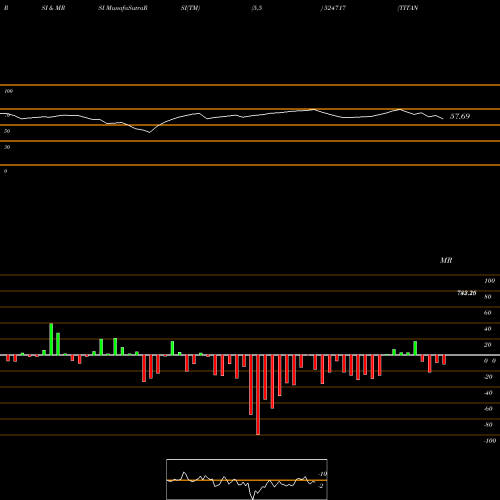Click the RSI panel's 30 axis label
Screen dimensions: 500x500
click(7, 147)
